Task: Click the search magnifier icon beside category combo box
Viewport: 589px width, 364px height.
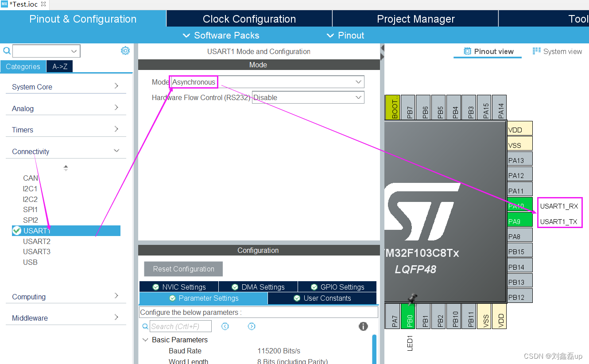Action: coord(7,50)
